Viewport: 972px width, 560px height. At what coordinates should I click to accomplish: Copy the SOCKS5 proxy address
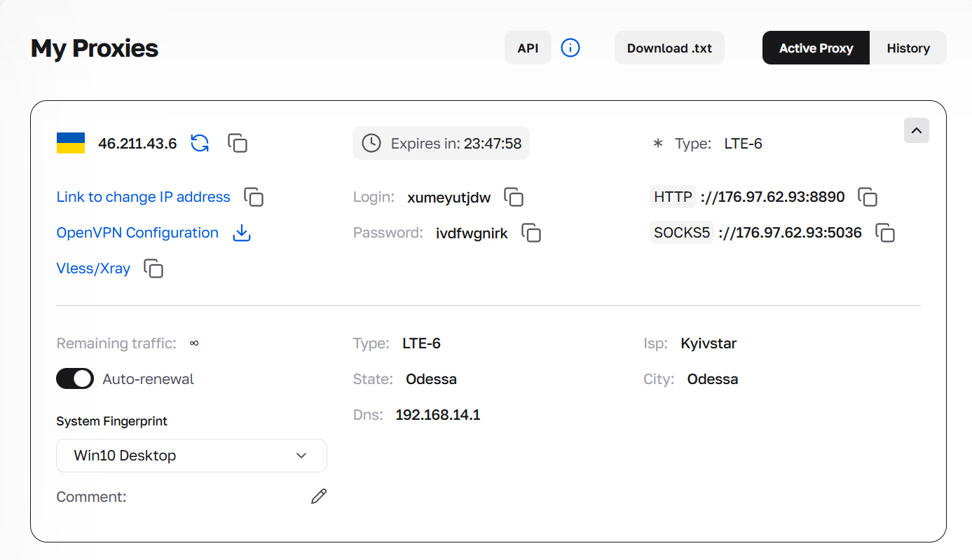(885, 233)
